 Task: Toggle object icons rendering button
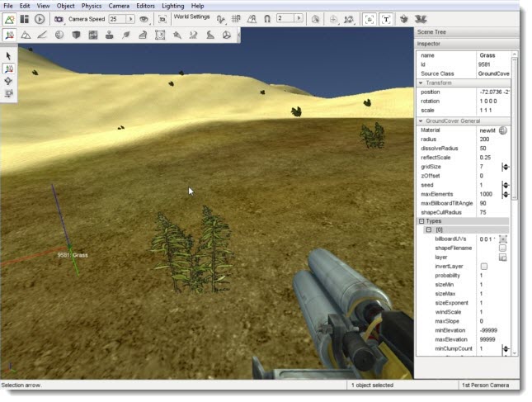pos(370,19)
